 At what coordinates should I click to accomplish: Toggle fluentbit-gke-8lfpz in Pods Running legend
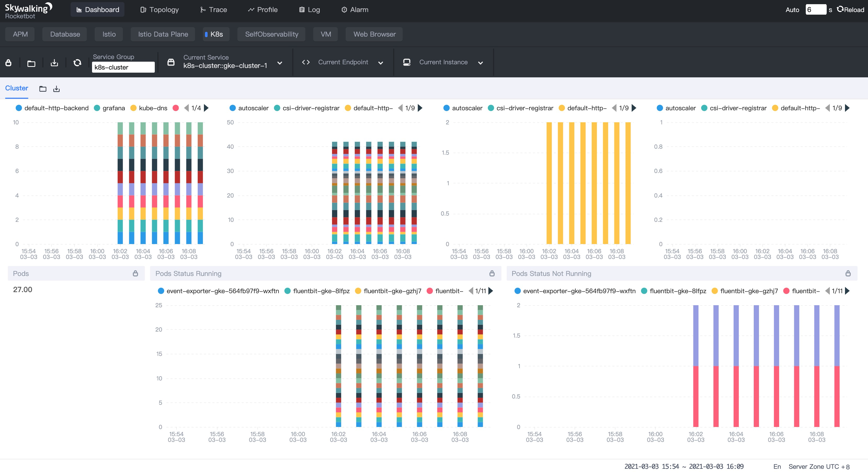point(321,291)
